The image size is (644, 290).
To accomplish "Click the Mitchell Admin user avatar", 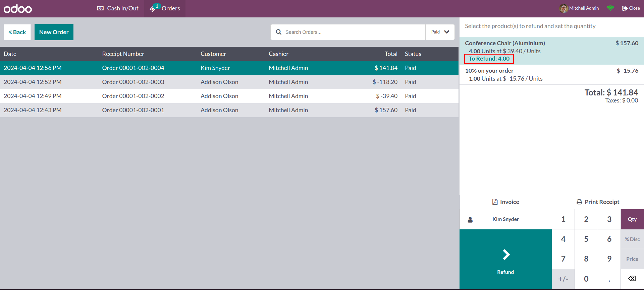I will click(x=563, y=8).
